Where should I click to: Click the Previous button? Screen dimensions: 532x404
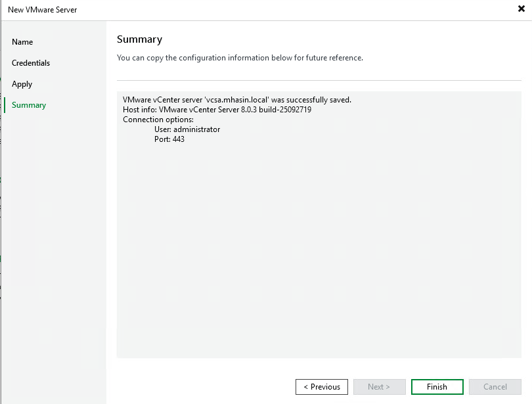coord(322,386)
